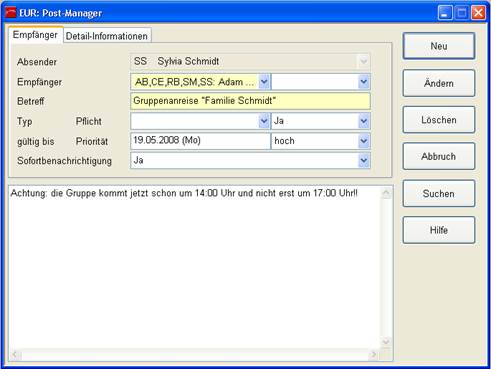
Task: Click the horizontal scrollbar left arrow
Action: coord(15,354)
